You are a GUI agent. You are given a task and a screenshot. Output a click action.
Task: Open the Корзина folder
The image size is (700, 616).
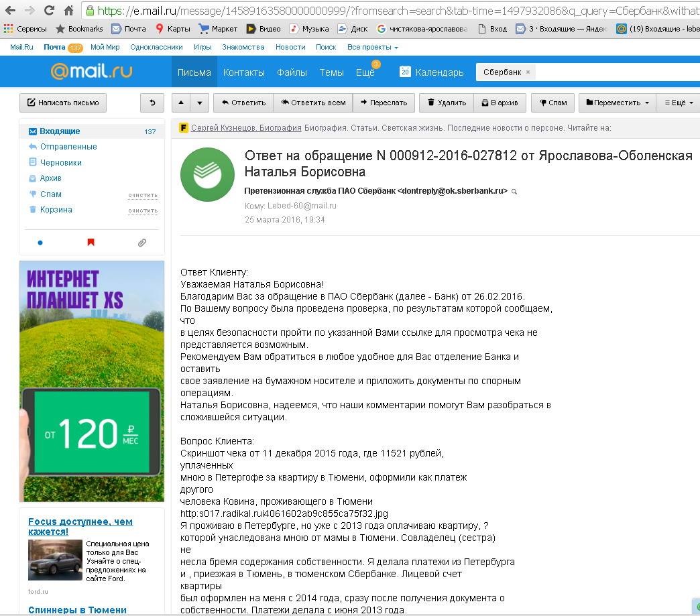pyautogui.click(x=56, y=210)
